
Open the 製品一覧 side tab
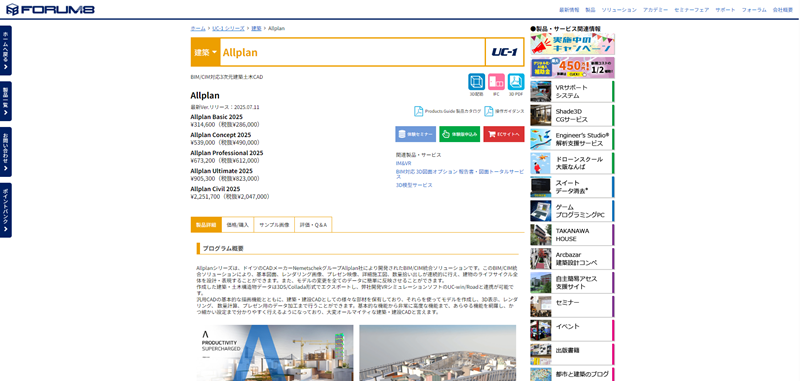(x=6, y=101)
